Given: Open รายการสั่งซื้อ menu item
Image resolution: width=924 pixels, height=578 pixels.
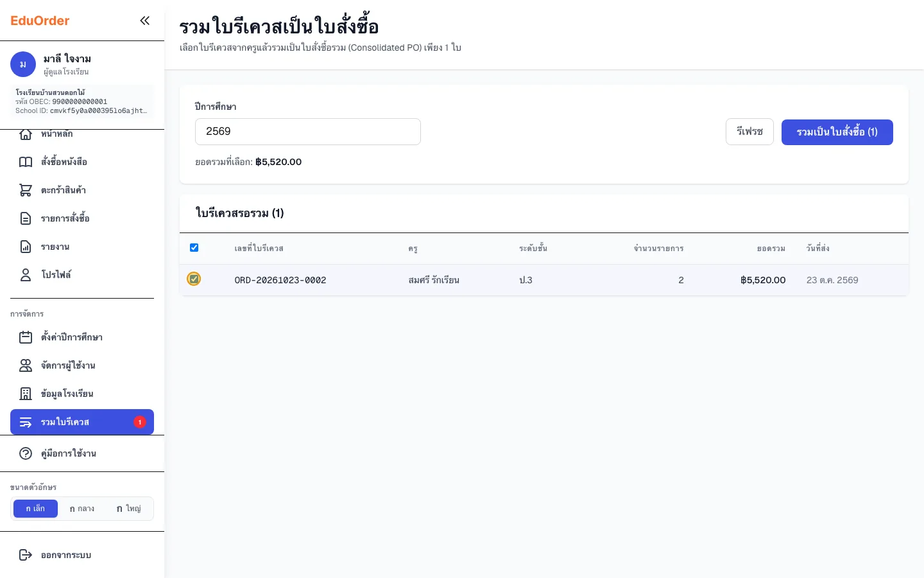Looking at the screenshot, I should pyautogui.click(x=82, y=218).
